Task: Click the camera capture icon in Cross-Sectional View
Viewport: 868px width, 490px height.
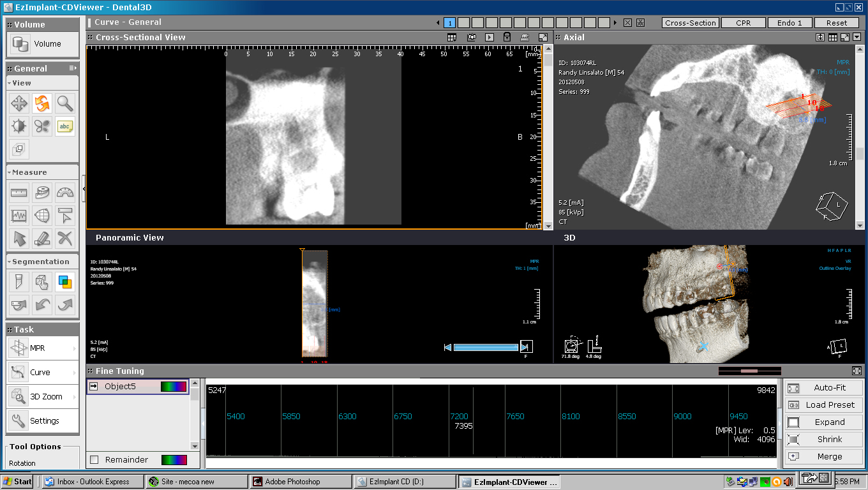Action: pos(471,38)
